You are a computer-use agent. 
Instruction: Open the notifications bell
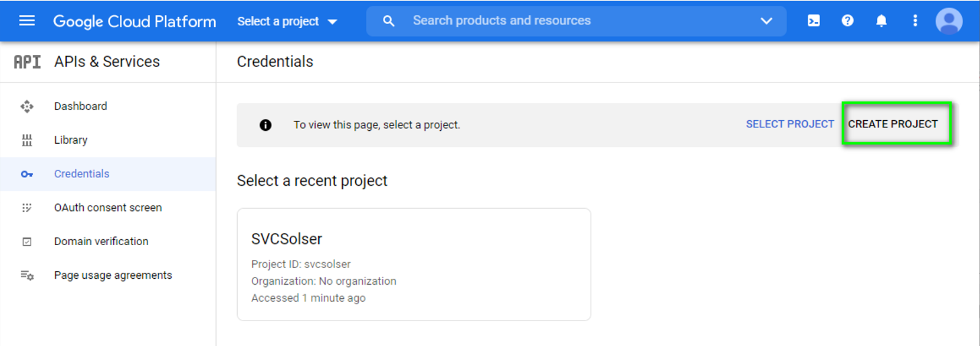click(x=881, y=21)
